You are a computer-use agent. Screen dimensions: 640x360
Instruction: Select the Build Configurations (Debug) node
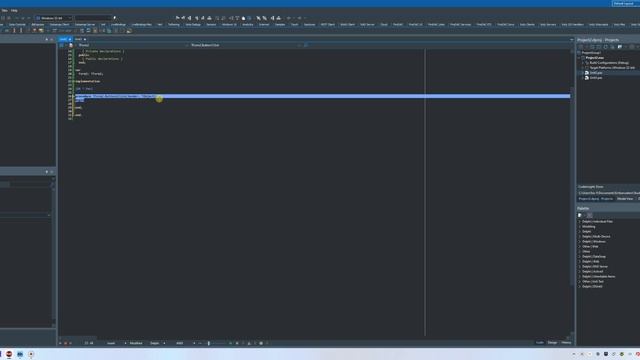coord(609,63)
